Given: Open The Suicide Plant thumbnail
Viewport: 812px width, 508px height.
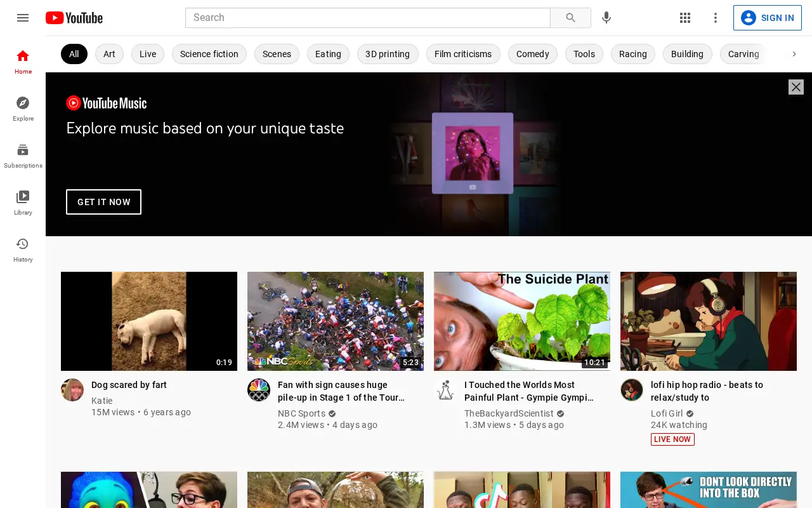Looking at the screenshot, I should (522, 321).
